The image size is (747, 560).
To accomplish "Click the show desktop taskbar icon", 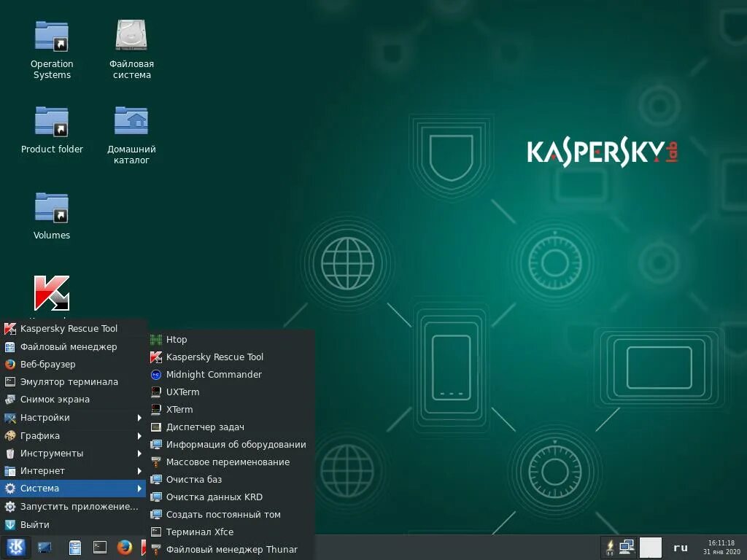I will pos(44,548).
